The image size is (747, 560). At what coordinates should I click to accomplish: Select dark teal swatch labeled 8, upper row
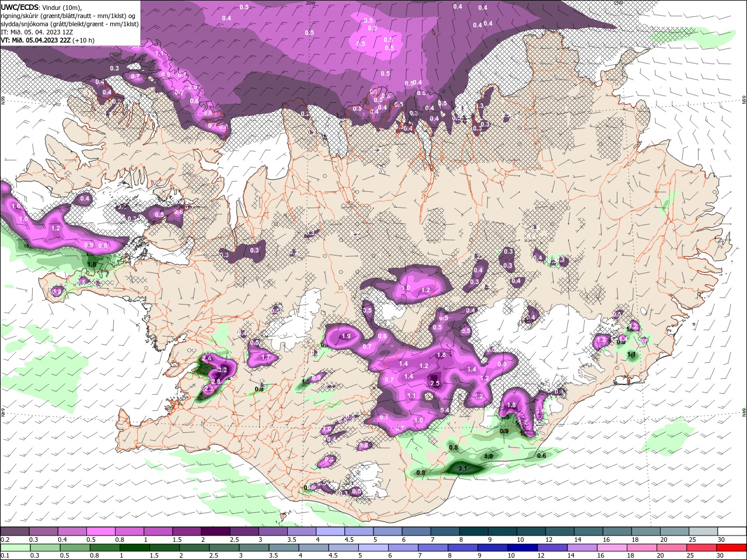click(473, 531)
